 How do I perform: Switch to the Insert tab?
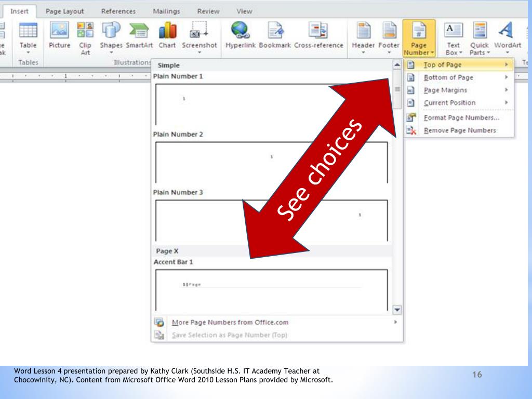pos(19,11)
